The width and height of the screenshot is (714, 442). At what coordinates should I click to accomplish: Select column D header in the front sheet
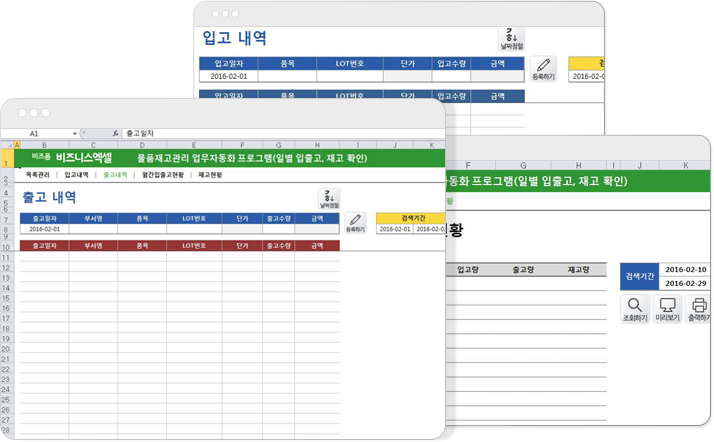[x=142, y=145]
